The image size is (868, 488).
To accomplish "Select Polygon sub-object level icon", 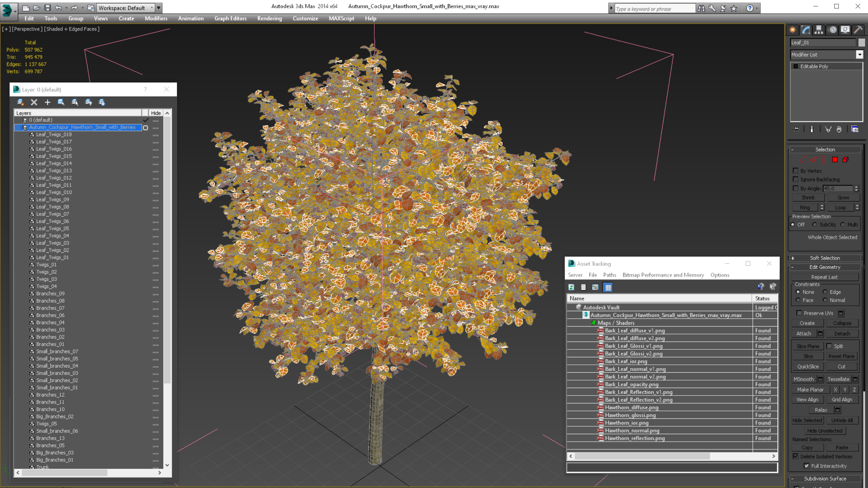I will pyautogui.click(x=835, y=160).
